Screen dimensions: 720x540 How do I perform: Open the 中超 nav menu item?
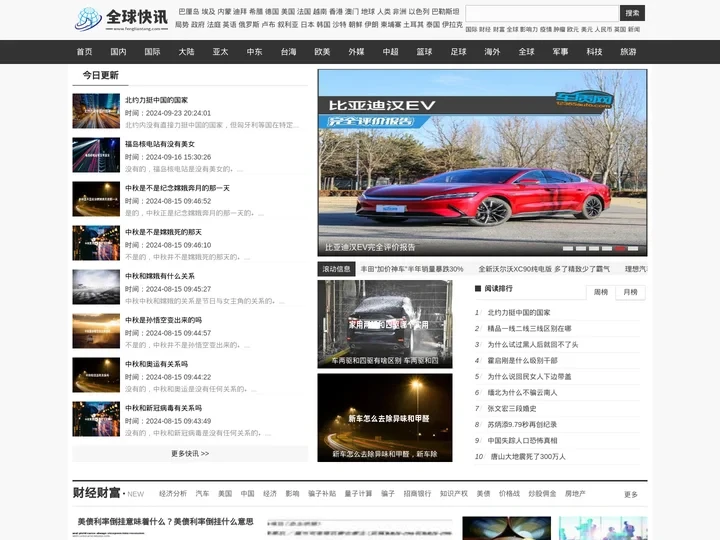[390, 52]
